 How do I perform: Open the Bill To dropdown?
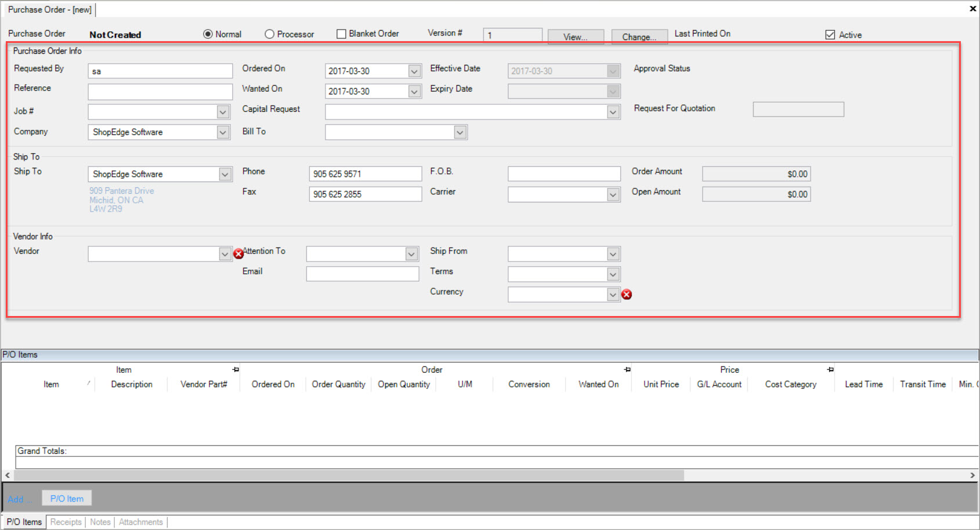460,132
